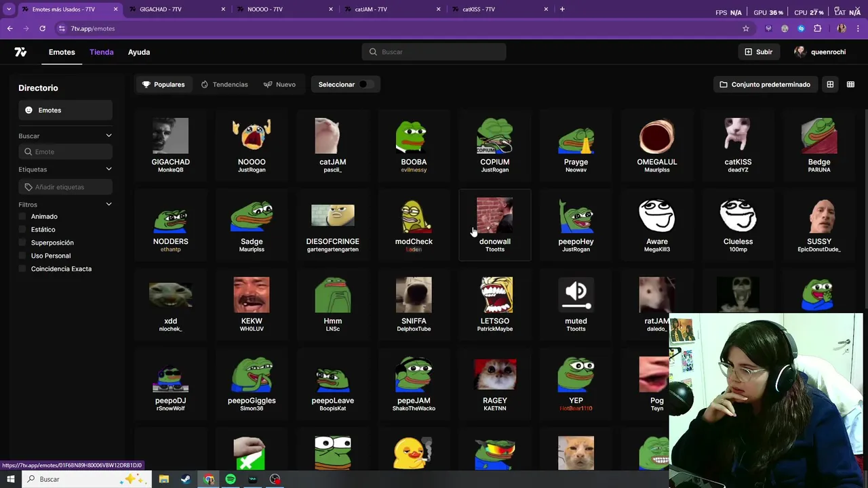Screen dimensions: 868x488
Task: Open the Windows Start menu
Action: (x=11, y=479)
